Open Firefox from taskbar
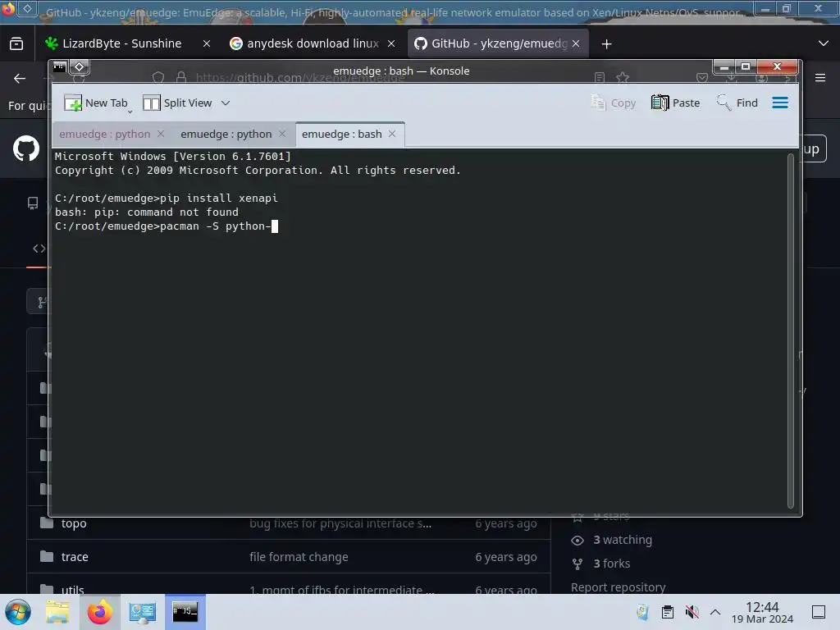The height and width of the screenshot is (630, 840). 99,612
